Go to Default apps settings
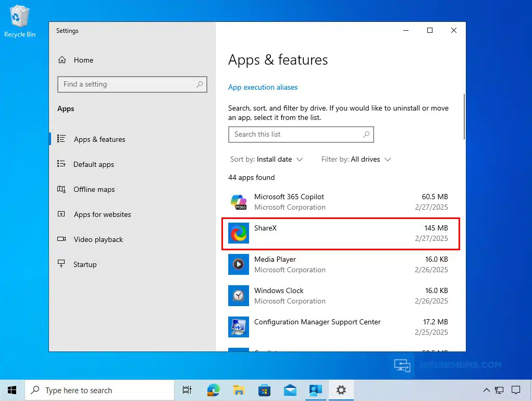This screenshot has width=532, height=401. click(x=93, y=164)
